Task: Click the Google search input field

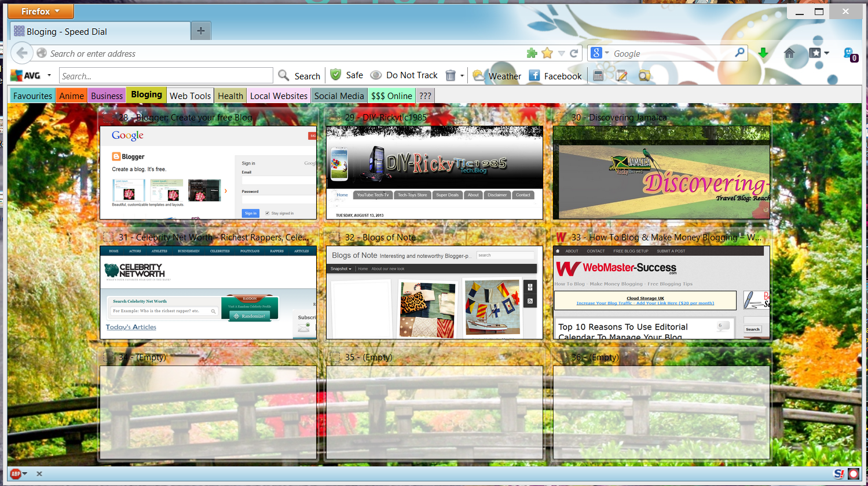Action: point(672,53)
